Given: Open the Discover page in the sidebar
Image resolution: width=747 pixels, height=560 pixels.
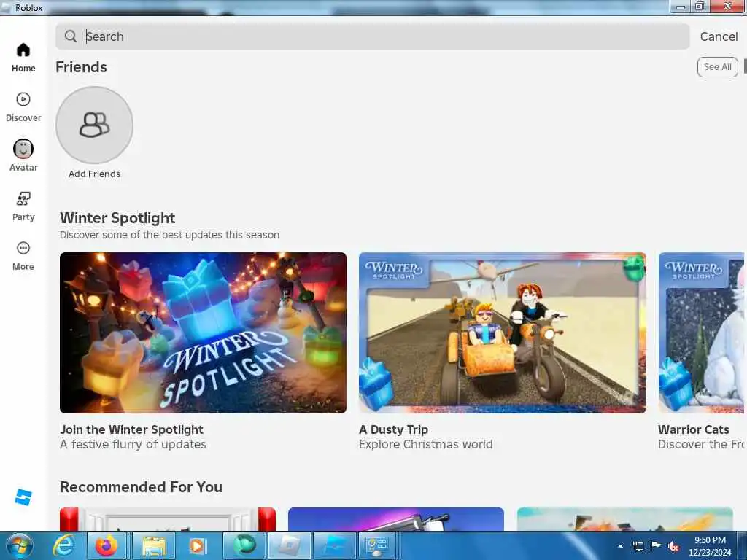Looking at the screenshot, I should 23,107.
